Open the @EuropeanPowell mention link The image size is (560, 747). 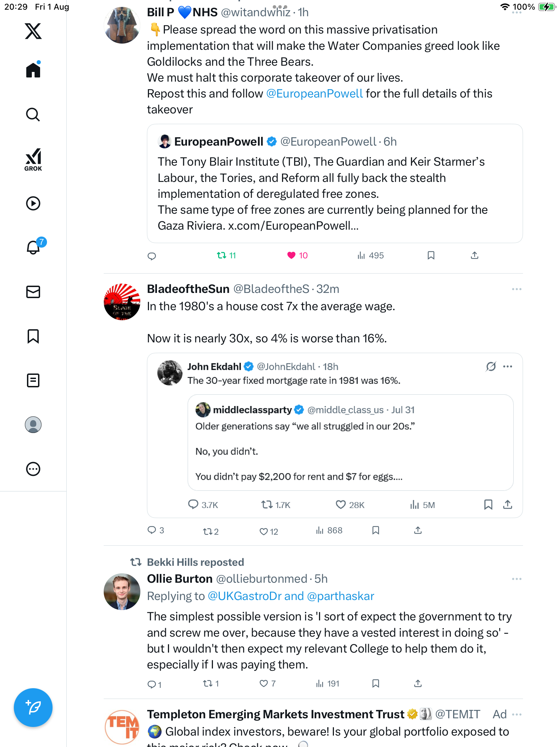315,94
